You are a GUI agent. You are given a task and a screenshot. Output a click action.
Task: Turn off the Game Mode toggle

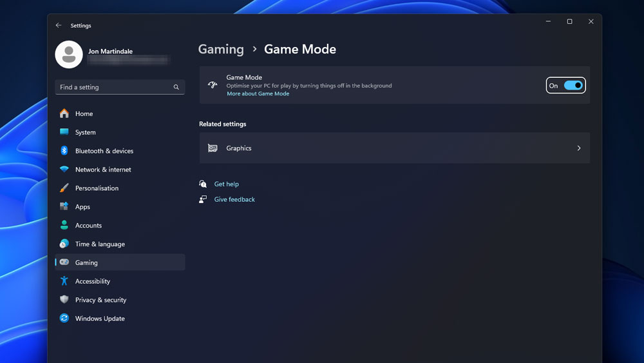click(x=573, y=85)
